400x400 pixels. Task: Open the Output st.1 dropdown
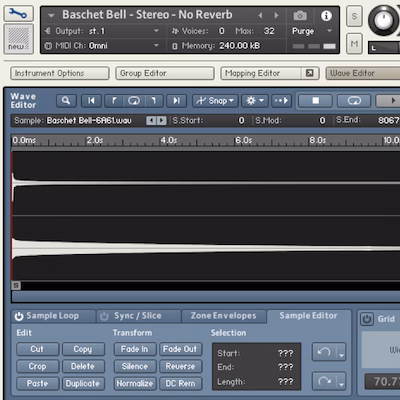coord(156,31)
